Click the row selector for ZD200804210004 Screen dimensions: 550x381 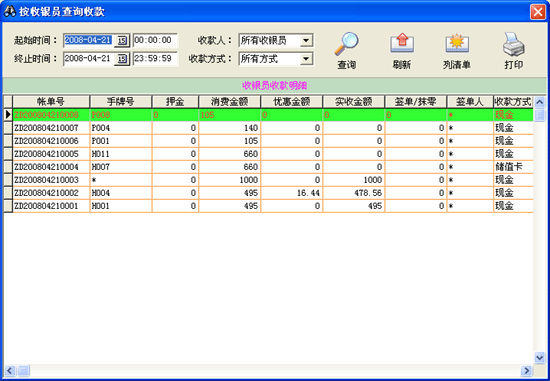pos(8,167)
